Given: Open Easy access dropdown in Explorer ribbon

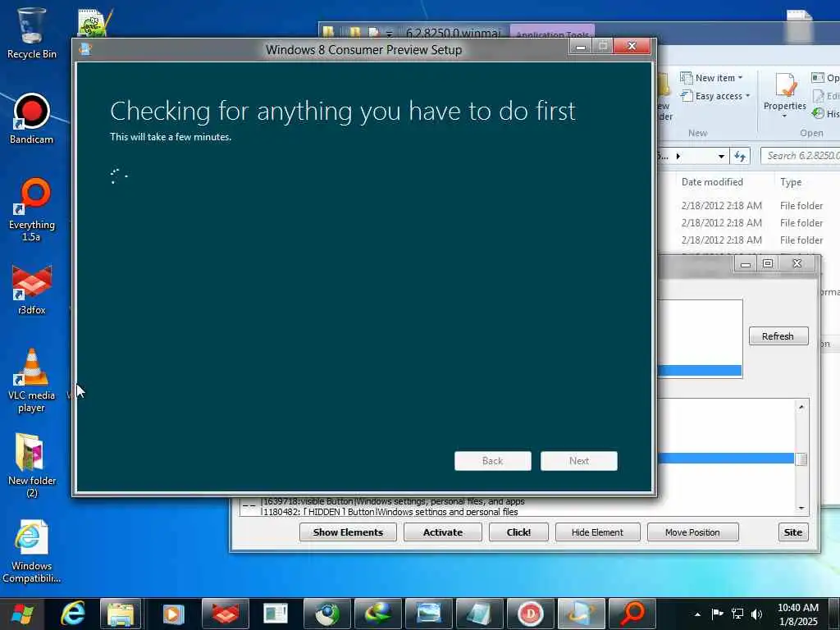Looking at the screenshot, I should click(715, 96).
